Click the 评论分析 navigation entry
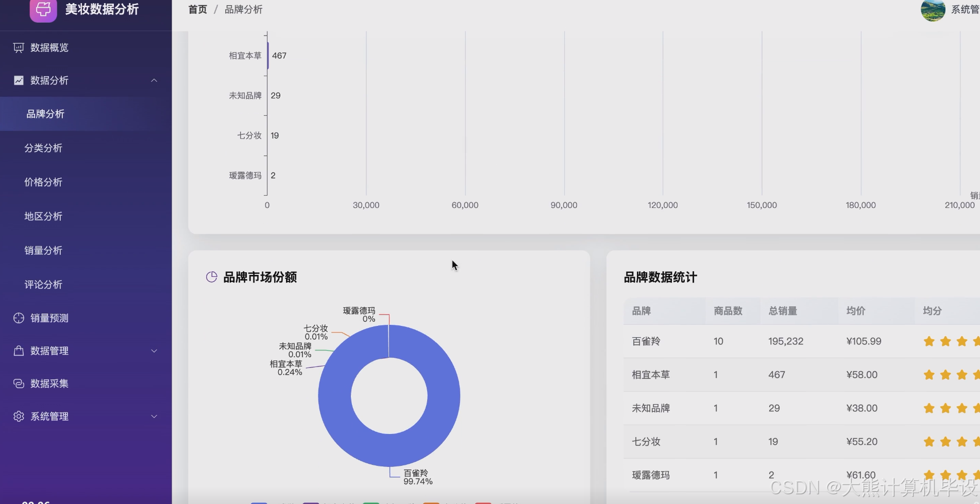 (x=43, y=284)
